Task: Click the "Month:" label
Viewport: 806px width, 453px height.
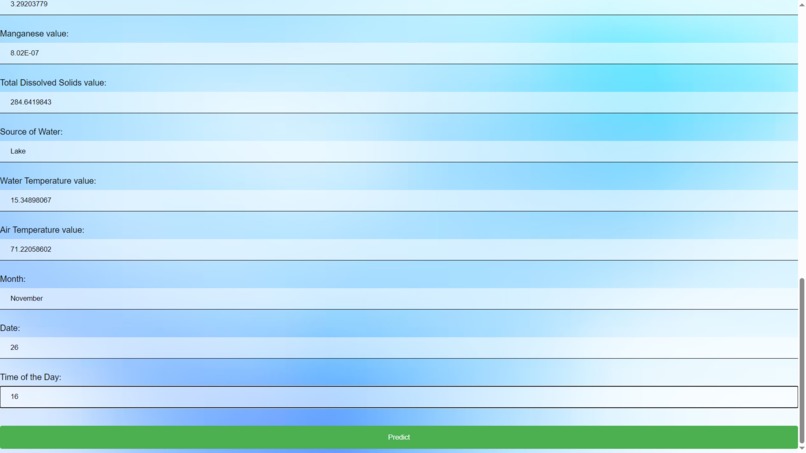Action: pos(13,279)
